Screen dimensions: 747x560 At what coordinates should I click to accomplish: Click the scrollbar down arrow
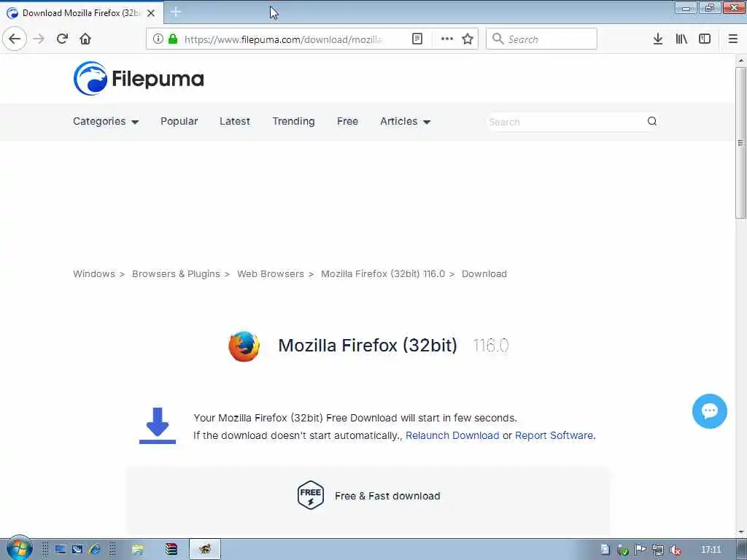point(740,532)
